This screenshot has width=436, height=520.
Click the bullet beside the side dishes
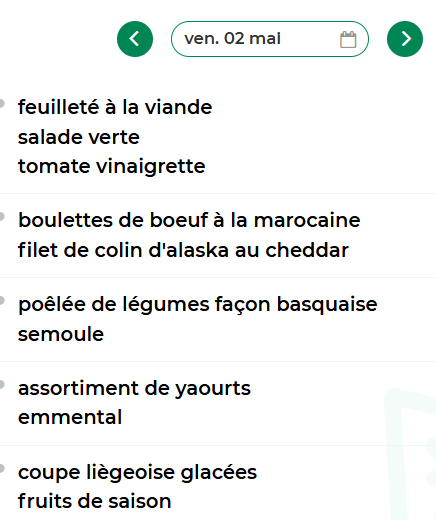(2, 301)
